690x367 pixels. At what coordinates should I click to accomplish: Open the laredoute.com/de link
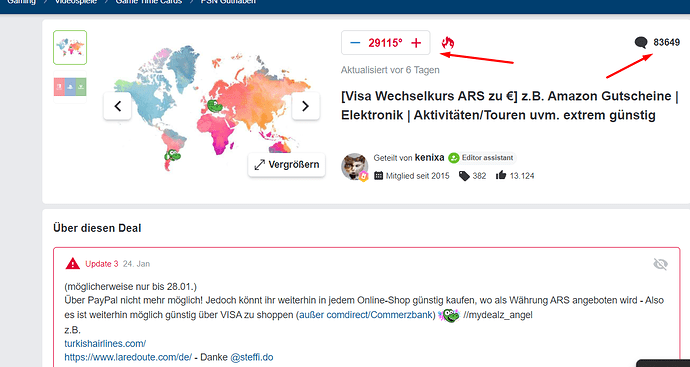(128, 357)
